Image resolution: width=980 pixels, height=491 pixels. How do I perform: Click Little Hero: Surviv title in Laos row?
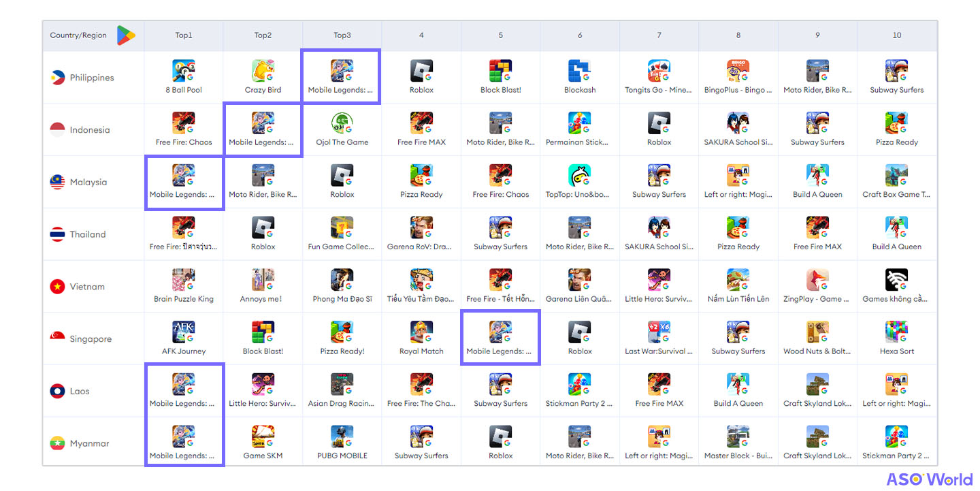point(263,403)
